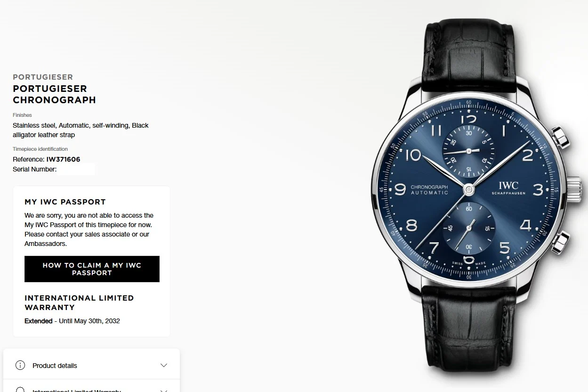Click the International Limited Warranty card heading
The image size is (588, 392).
79,302
